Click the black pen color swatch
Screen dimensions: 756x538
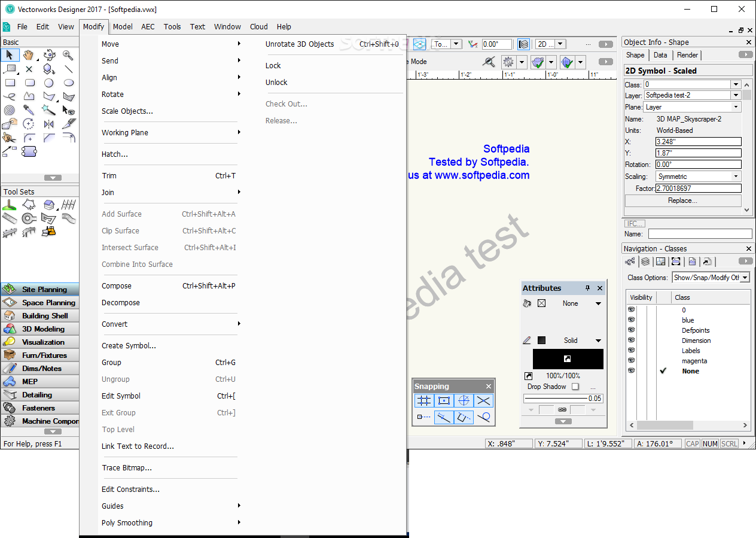[568, 359]
